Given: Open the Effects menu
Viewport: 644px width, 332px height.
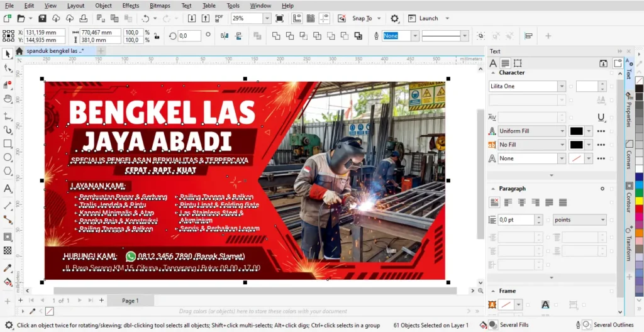Looking at the screenshot, I should tap(131, 6).
